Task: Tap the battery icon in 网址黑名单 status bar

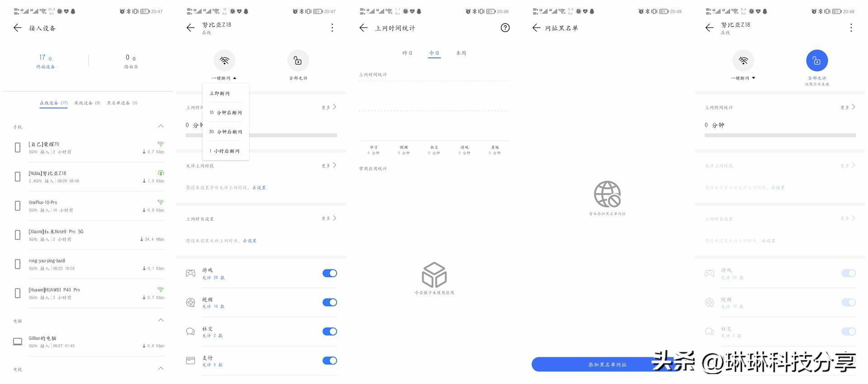Action: tap(664, 11)
